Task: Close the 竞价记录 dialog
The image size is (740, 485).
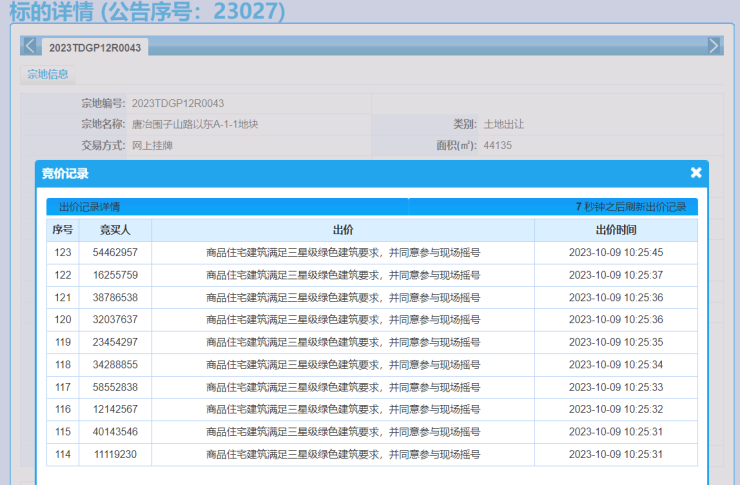Action: [696, 173]
